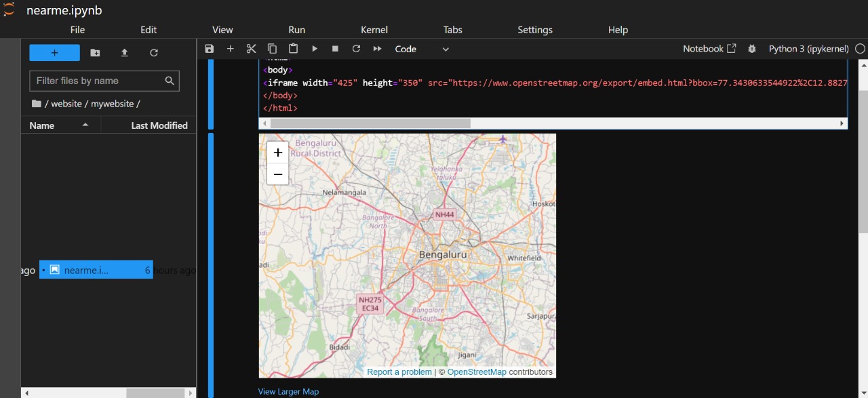Image resolution: width=868 pixels, height=398 pixels.
Task: Collapse the HTML code cell via blue bar
Action: click(211, 94)
